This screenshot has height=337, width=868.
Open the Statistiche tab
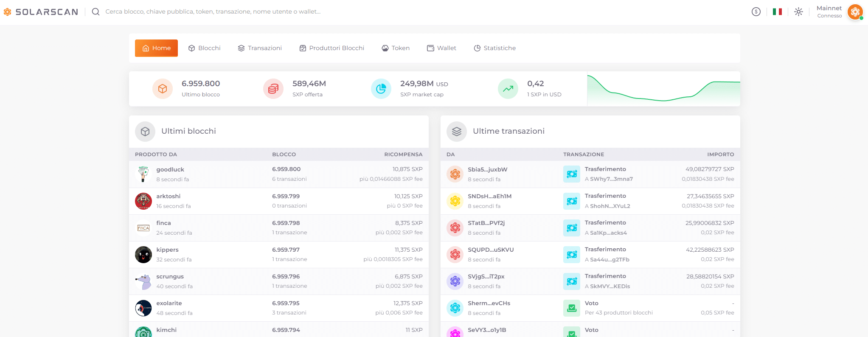[495, 48]
